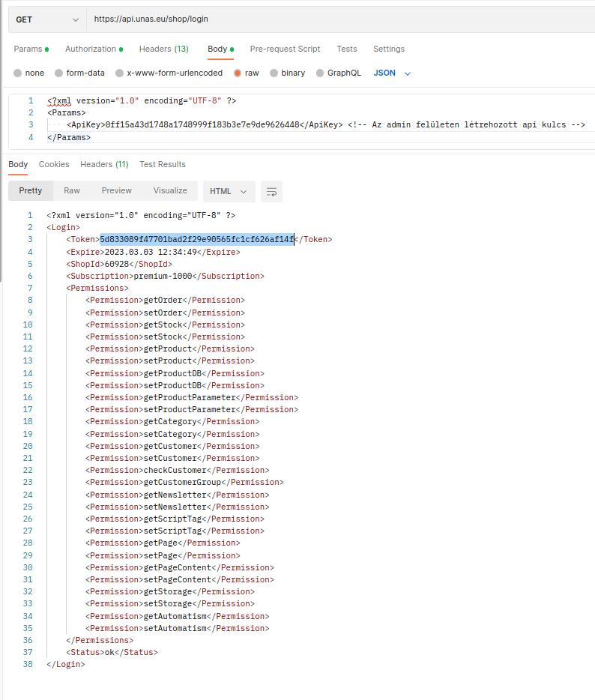Open the response Headers (11) tab
Image resolution: width=595 pixels, height=700 pixels.
pyautogui.click(x=104, y=165)
